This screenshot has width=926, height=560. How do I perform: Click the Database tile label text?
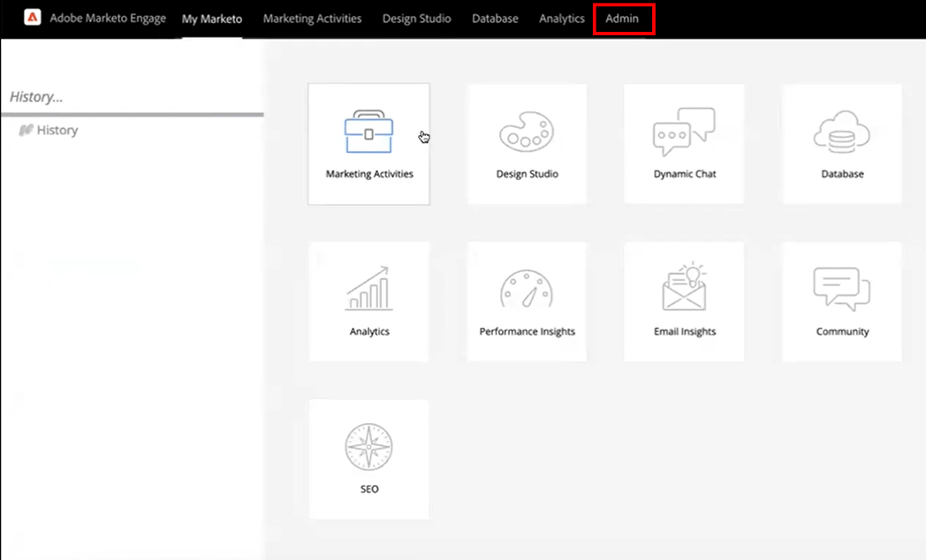coord(843,174)
